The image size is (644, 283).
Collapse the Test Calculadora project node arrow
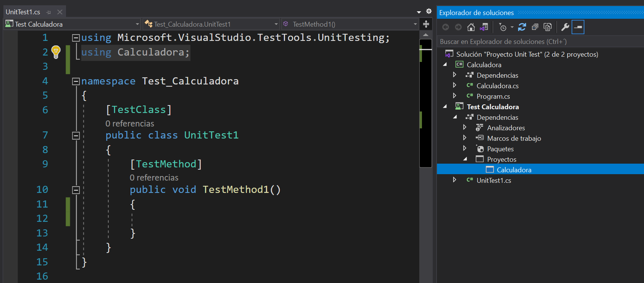[445, 107]
